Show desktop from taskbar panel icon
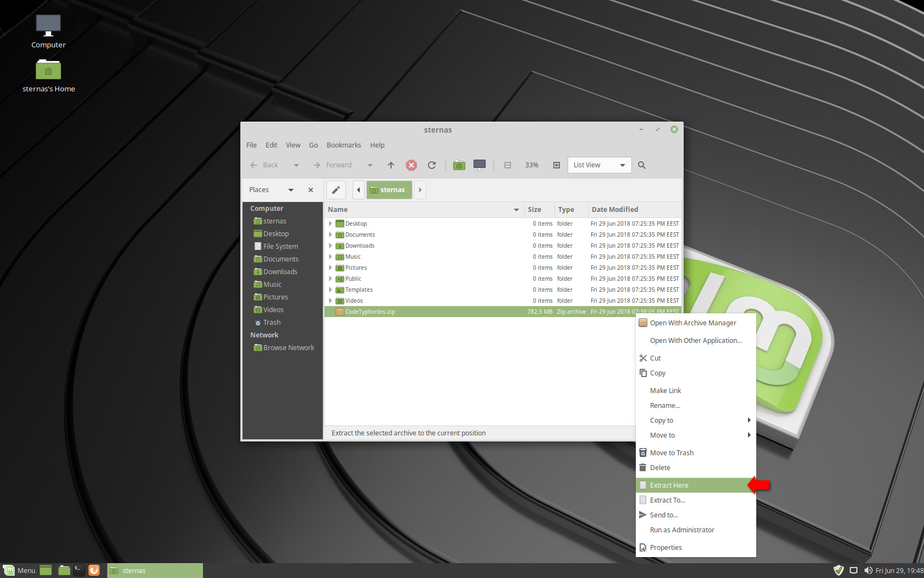924x578 pixels. point(46,570)
